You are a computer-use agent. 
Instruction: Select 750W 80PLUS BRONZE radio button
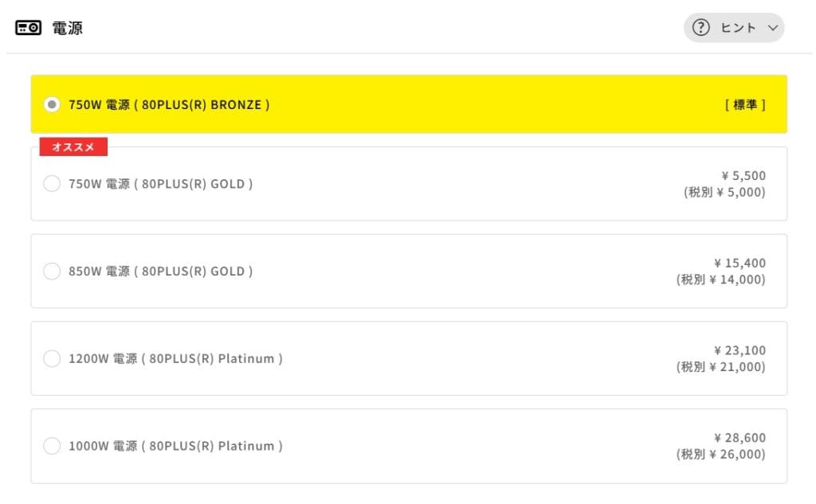point(52,104)
